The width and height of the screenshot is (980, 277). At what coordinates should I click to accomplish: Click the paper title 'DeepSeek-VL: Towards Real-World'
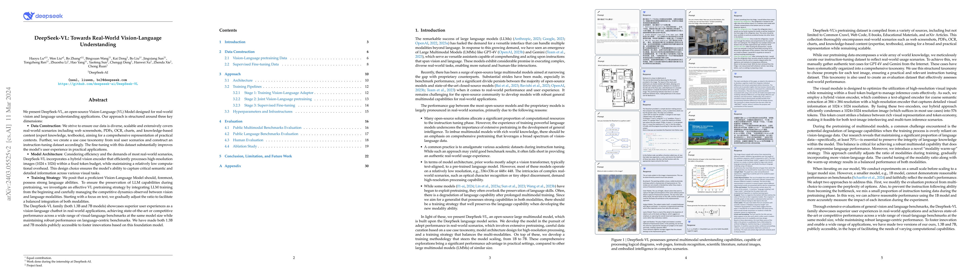(x=98, y=41)
